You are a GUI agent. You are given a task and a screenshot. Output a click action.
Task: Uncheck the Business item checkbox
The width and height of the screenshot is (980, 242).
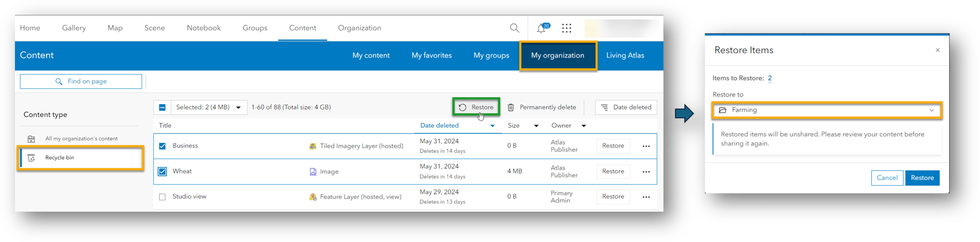(x=162, y=146)
